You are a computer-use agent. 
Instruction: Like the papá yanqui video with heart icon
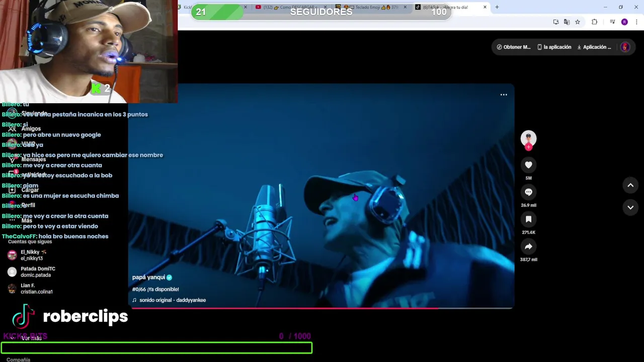click(x=528, y=165)
